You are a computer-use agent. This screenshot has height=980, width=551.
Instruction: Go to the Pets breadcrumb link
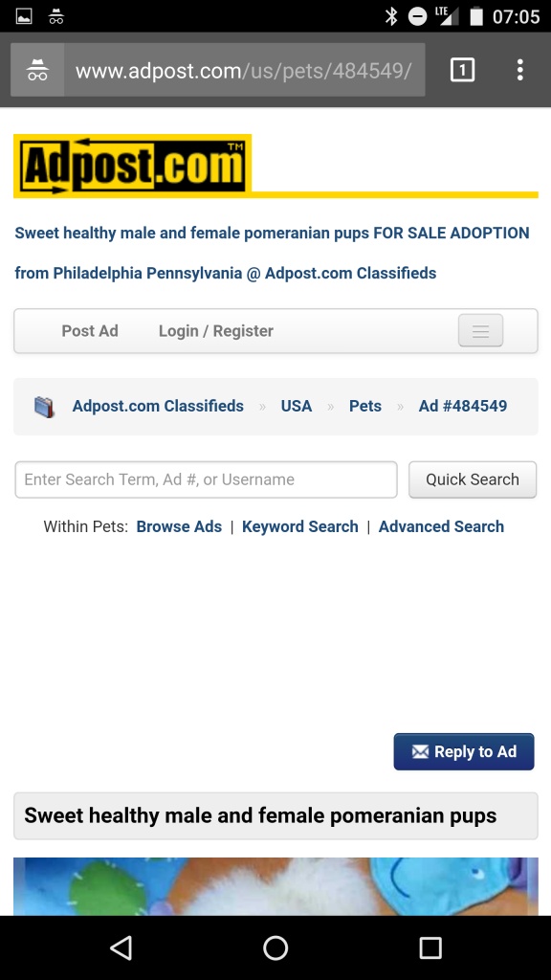(364, 406)
